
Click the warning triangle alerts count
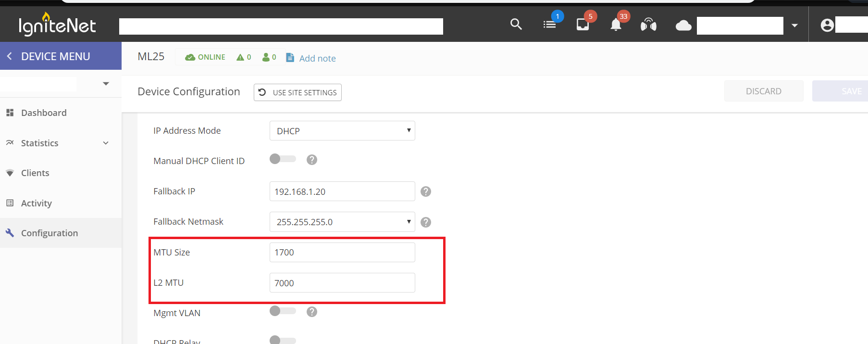244,57
